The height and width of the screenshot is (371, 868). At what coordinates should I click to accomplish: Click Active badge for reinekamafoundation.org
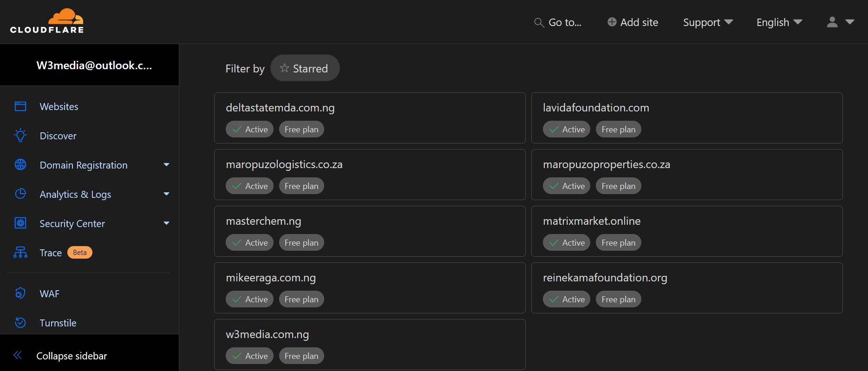(566, 299)
